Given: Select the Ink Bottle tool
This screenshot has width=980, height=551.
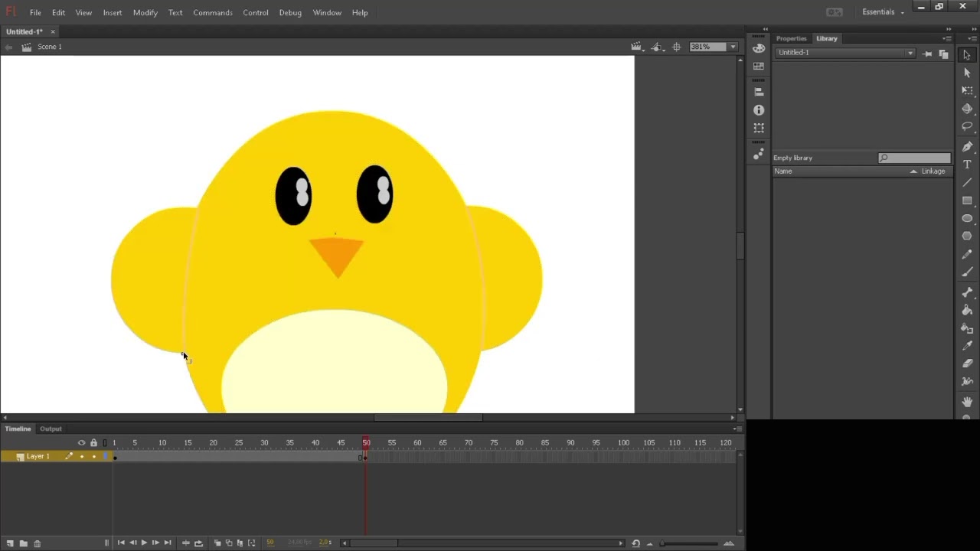Looking at the screenshot, I should coord(967,328).
